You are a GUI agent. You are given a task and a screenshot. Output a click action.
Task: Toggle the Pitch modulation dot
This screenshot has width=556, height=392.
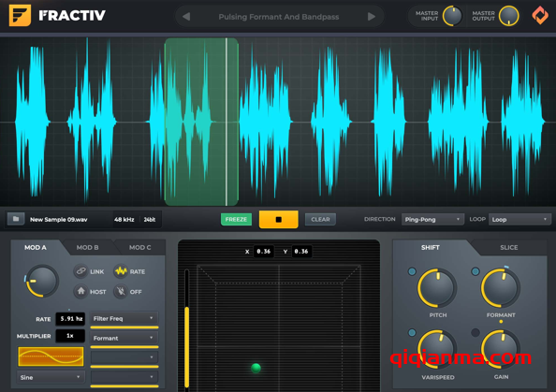coord(412,271)
